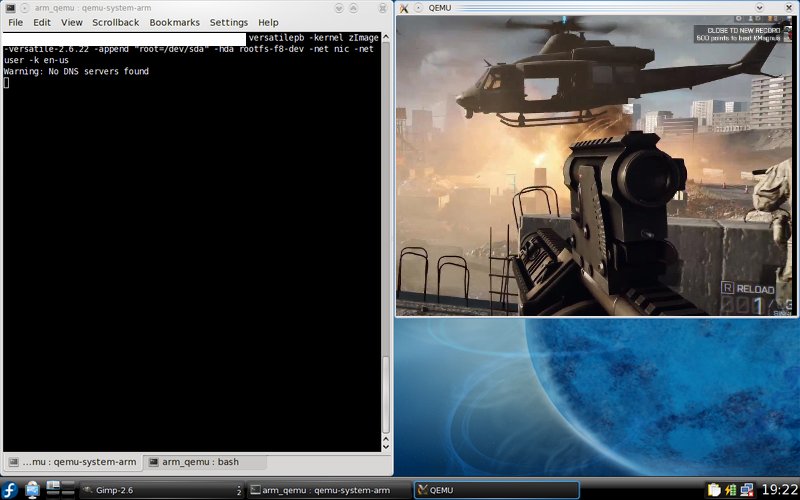
Task: Open the clipboard (Klipper) tray icon
Action: click(x=714, y=490)
